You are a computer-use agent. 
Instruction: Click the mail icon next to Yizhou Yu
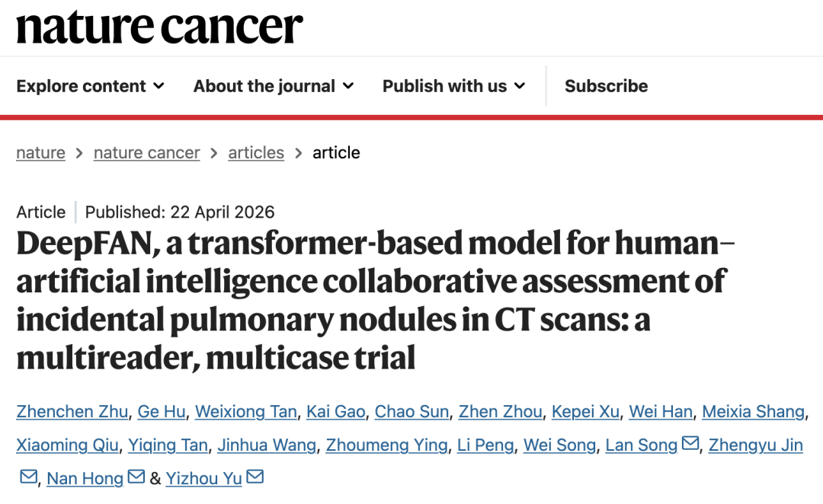[x=255, y=477]
